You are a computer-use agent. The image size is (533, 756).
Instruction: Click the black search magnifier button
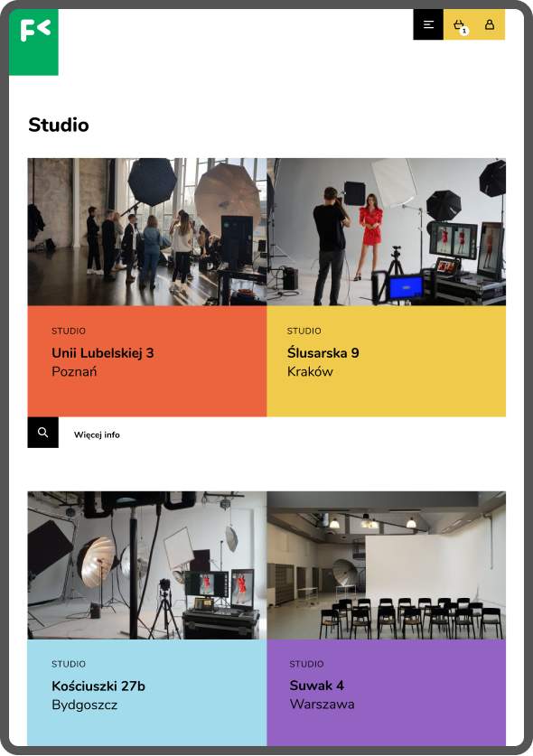pos(43,433)
